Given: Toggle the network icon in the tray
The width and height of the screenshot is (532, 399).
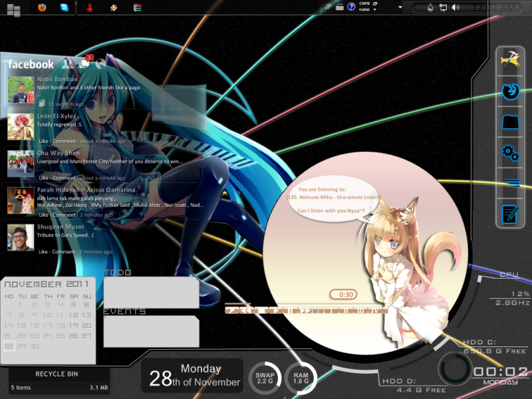Looking at the screenshot, I should [444, 7].
